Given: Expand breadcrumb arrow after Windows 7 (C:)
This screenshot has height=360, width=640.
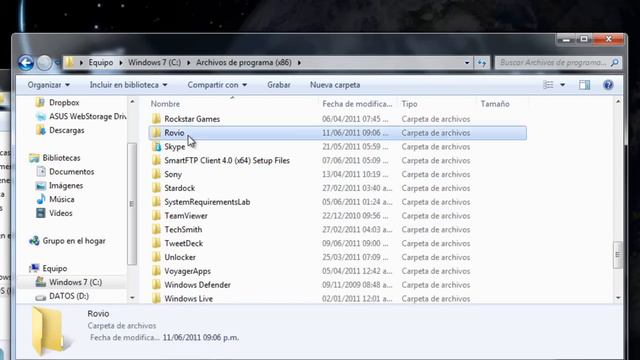Looking at the screenshot, I should pos(189,63).
